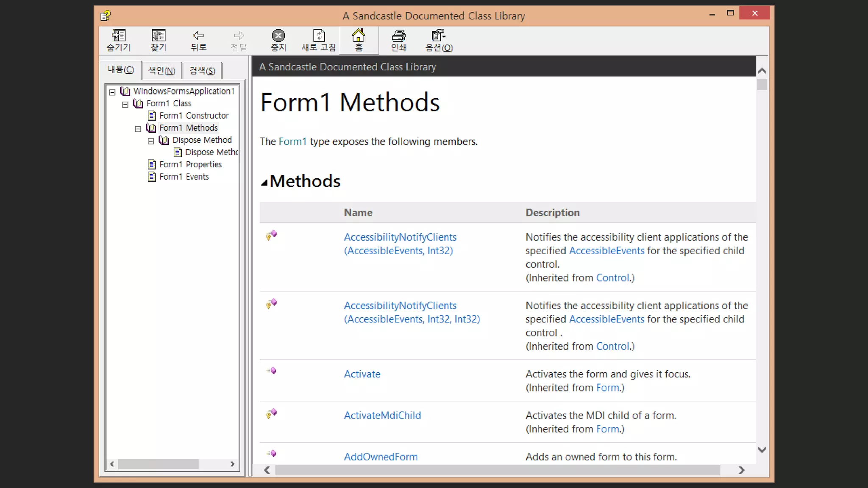Go back with the 뒤로 arrow icon
Viewport: 868px width, 488px height.
(x=198, y=36)
